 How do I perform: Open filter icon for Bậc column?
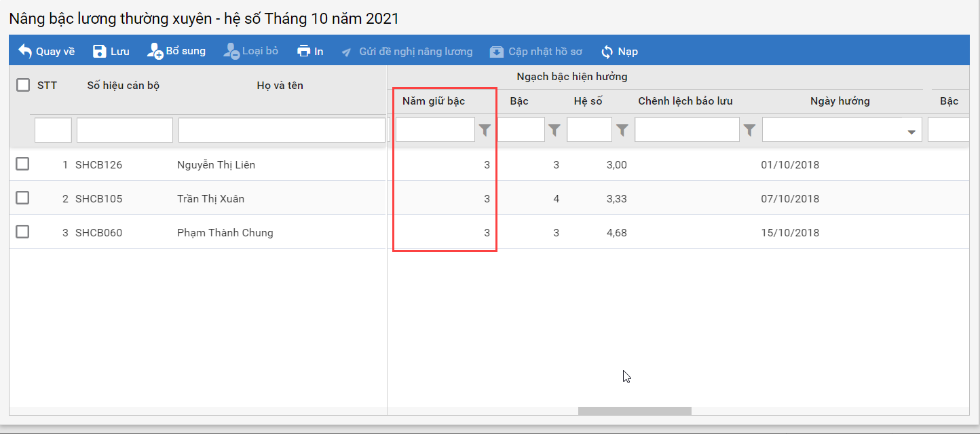[554, 130]
